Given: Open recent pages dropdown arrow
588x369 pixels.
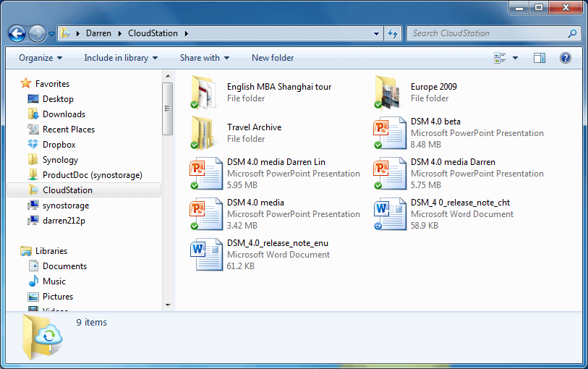Looking at the screenshot, I should (52, 34).
